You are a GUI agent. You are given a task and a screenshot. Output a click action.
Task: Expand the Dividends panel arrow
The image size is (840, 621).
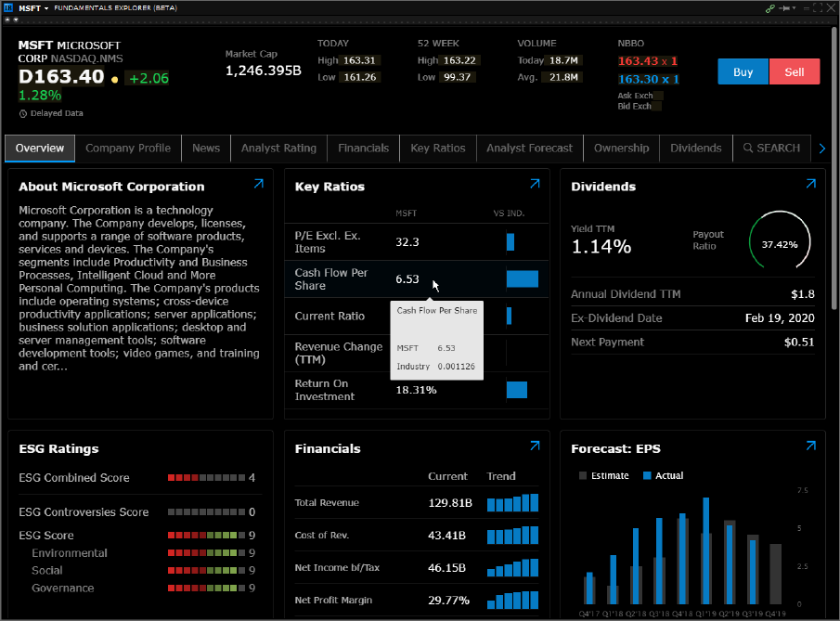point(811,184)
